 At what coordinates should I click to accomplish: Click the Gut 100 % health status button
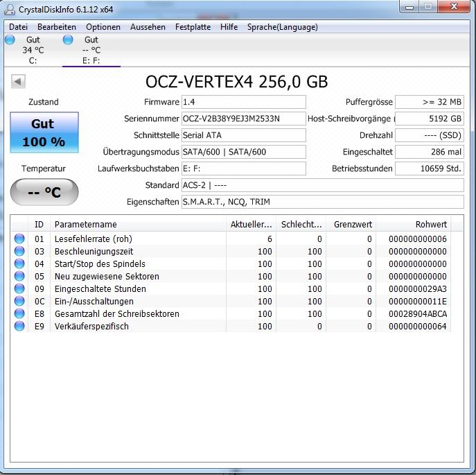click(x=44, y=132)
